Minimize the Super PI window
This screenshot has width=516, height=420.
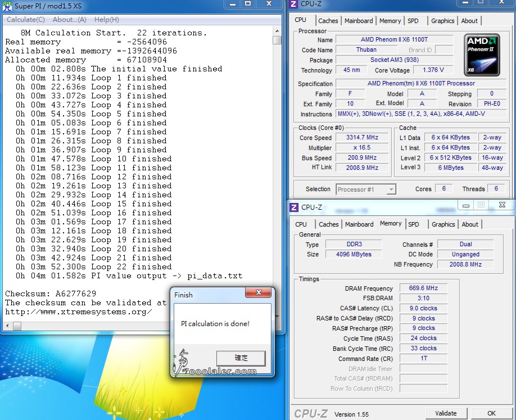click(x=233, y=4)
